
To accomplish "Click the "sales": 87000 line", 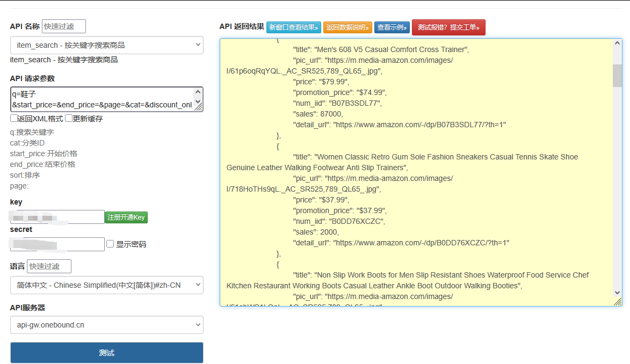I will coord(318,114).
